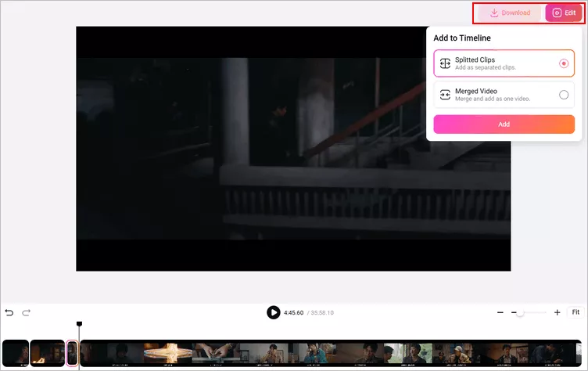Image resolution: width=588 pixels, height=371 pixels.
Task: Click the Edit button's icon
Action: pos(557,13)
